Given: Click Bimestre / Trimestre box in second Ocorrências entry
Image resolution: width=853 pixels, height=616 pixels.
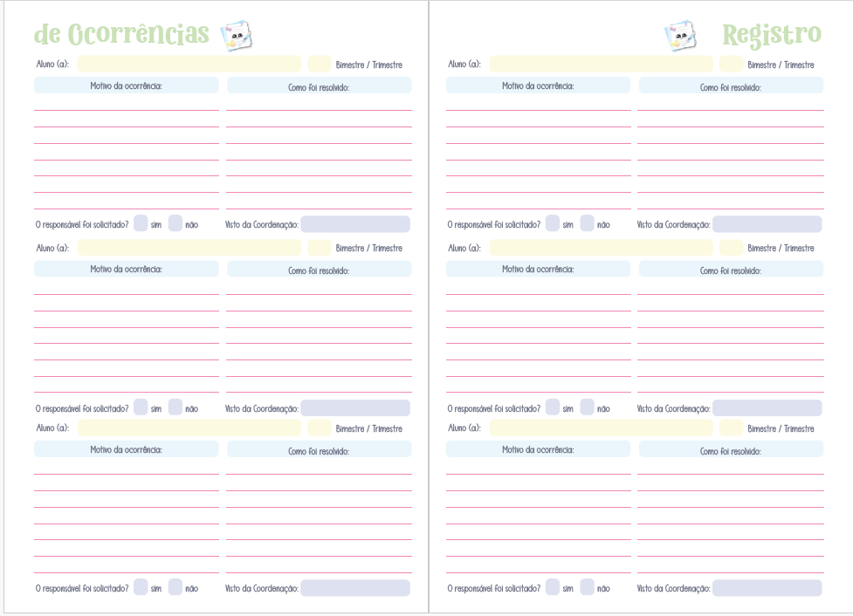Looking at the screenshot, I should coord(320,248).
